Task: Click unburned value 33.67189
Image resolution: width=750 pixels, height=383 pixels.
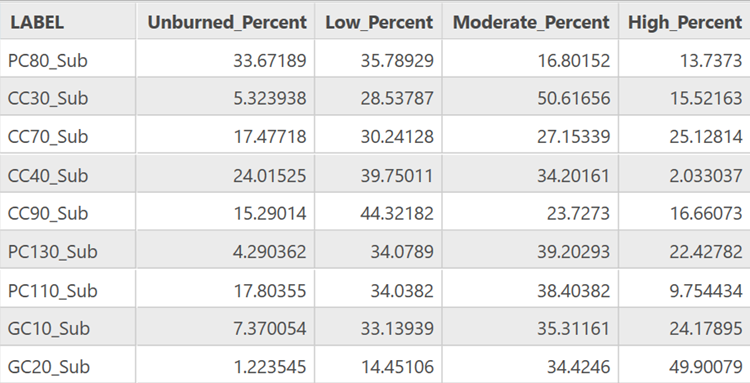Action: tap(270, 61)
